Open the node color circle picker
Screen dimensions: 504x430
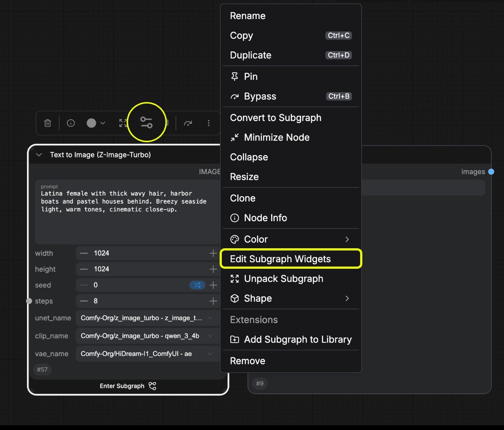tap(91, 123)
